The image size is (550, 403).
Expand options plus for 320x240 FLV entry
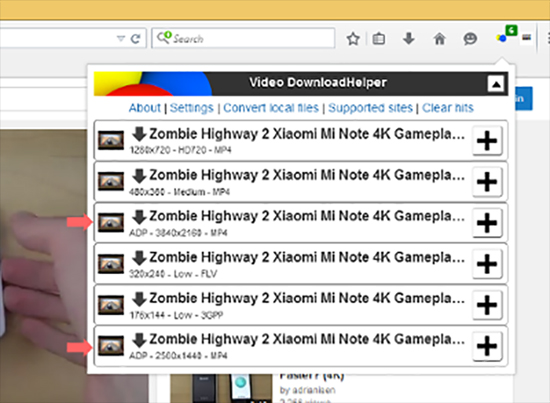point(487,264)
